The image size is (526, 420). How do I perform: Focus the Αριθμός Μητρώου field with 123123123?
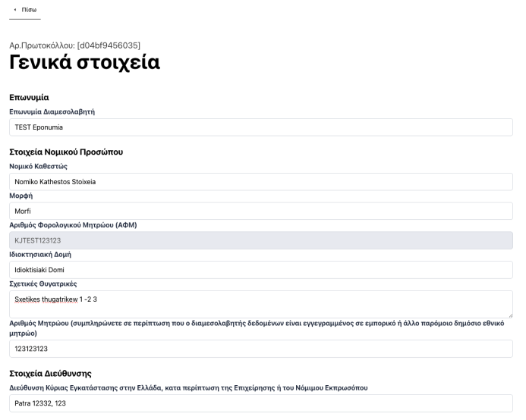click(x=260, y=349)
